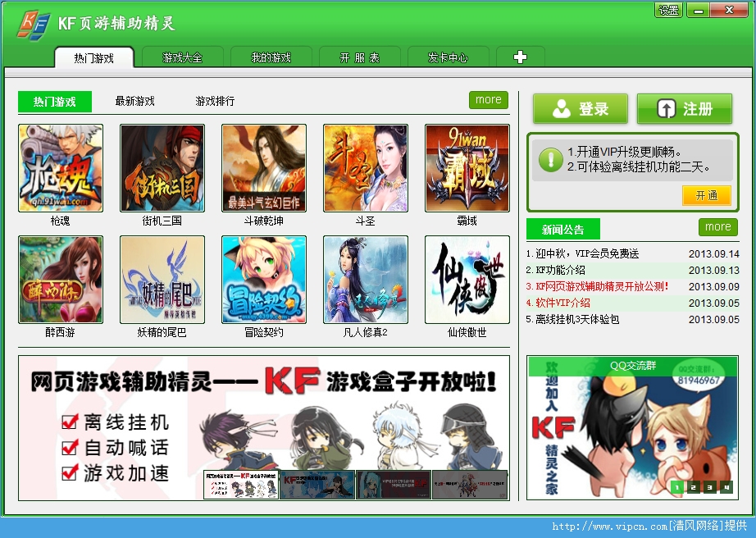Screen dimensions: 756x538
Task: Click the 仙侠傲世 name label
Action: (467, 332)
